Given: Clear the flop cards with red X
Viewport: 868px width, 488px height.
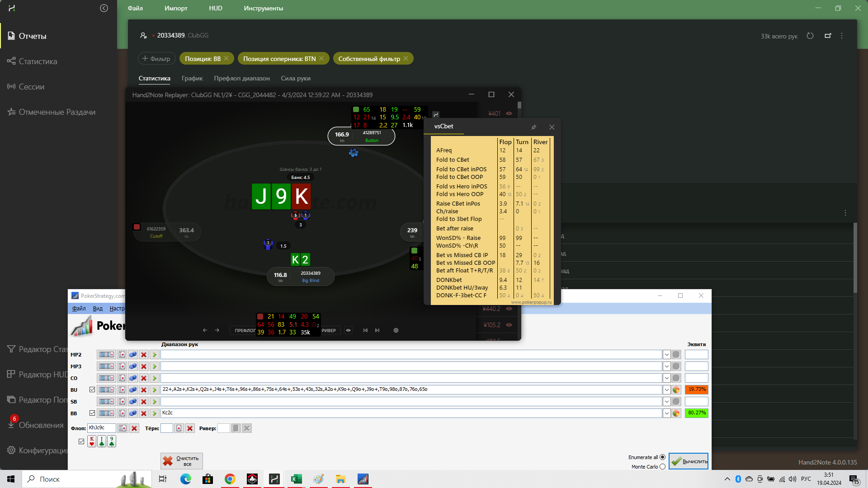Looking at the screenshot, I should tap(134, 428).
